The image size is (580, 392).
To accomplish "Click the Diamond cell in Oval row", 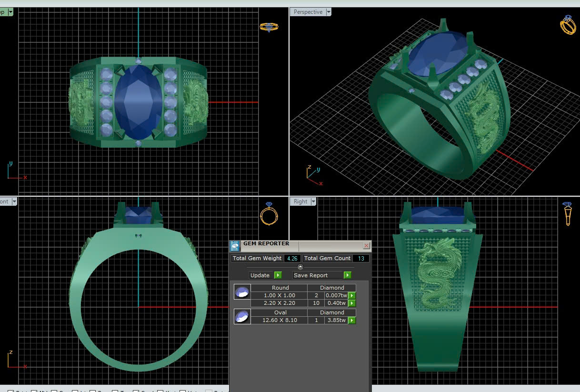I will point(332,312).
